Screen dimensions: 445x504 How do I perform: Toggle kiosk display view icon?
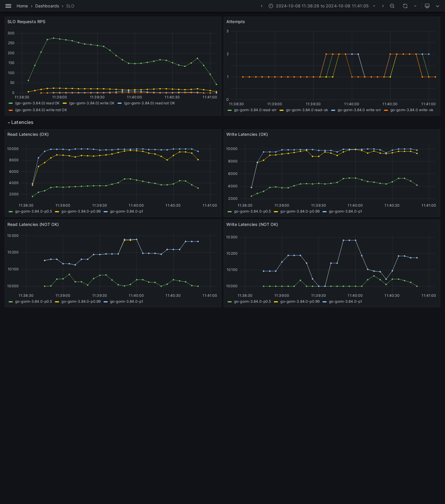427,6
